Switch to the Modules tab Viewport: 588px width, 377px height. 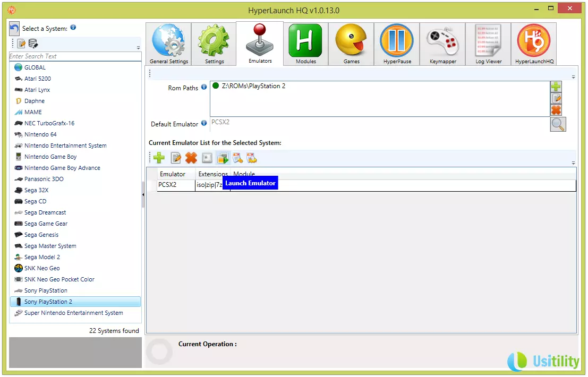click(x=305, y=44)
